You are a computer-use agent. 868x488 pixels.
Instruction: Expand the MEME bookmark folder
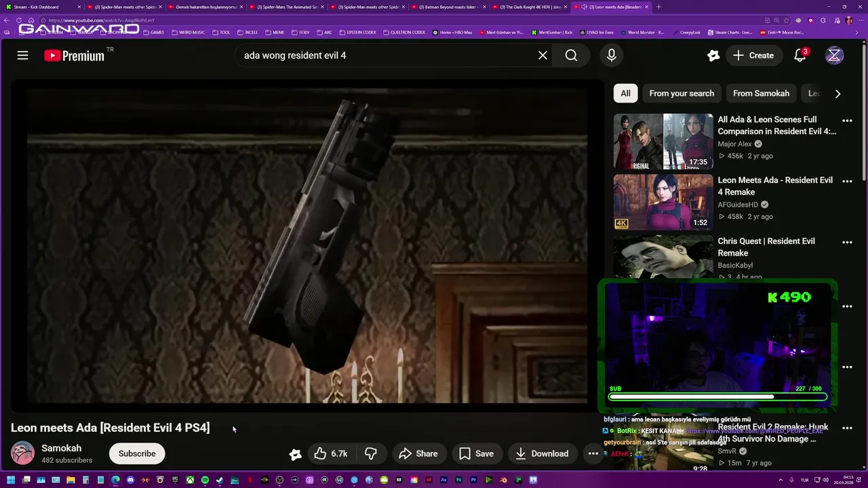tap(275, 32)
